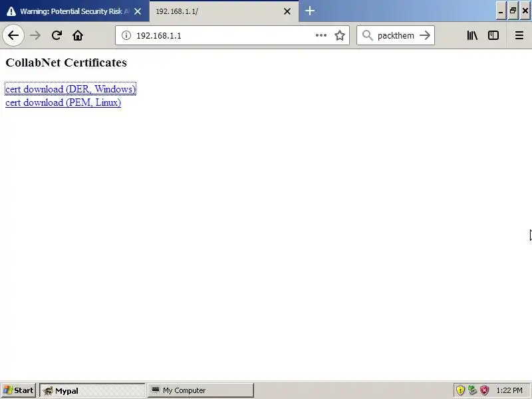This screenshot has width=532, height=399.
Task: Open the Library bookmarks and history icon
Action: click(x=472, y=35)
